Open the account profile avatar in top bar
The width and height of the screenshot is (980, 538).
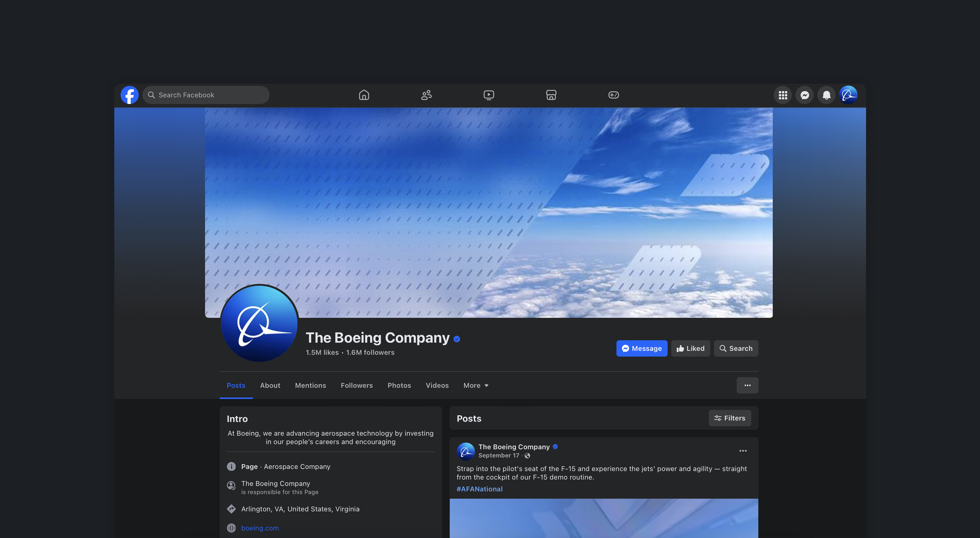pyautogui.click(x=848, y=95)
